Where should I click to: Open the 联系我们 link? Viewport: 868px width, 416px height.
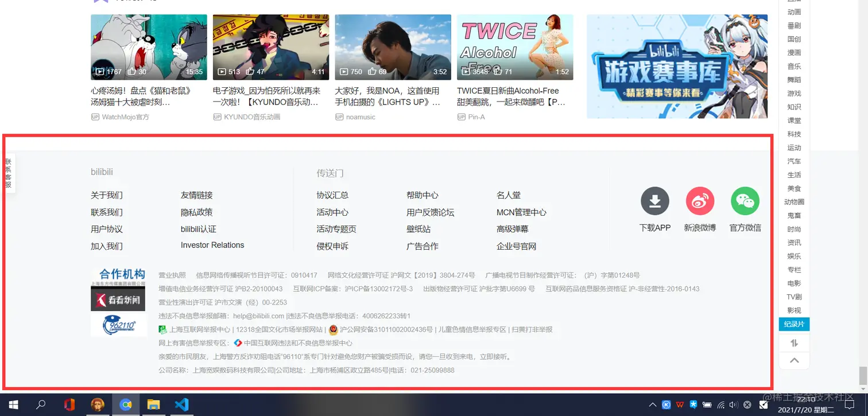coord(107,212)
